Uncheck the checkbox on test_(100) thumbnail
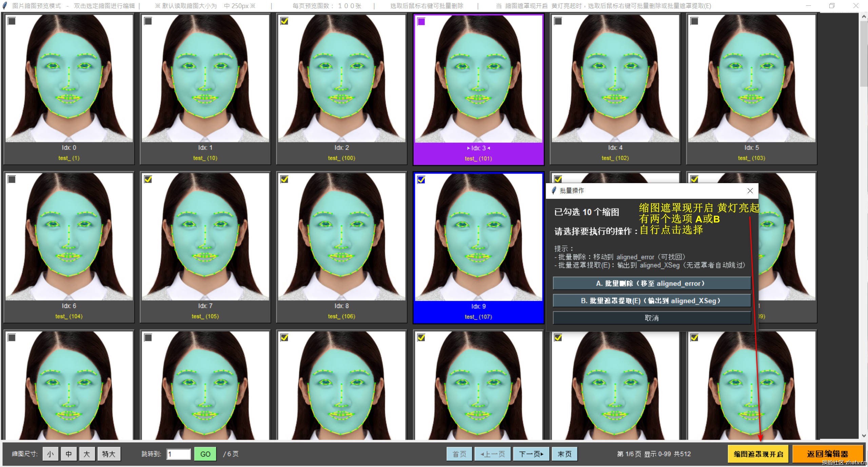 (284, 21)
